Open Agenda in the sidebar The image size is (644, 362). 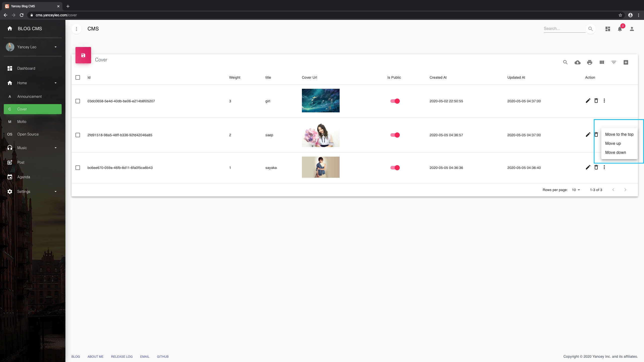(x=33, y=177)
